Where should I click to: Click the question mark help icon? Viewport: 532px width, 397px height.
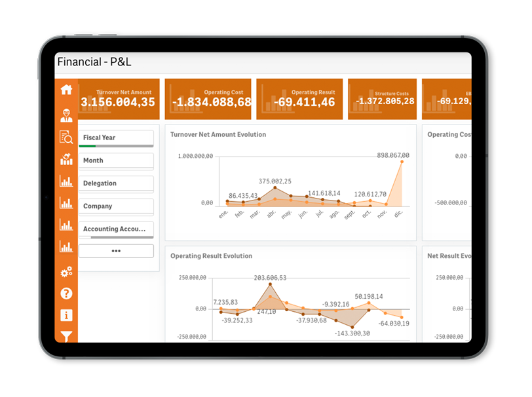click(x=66, y=293)
